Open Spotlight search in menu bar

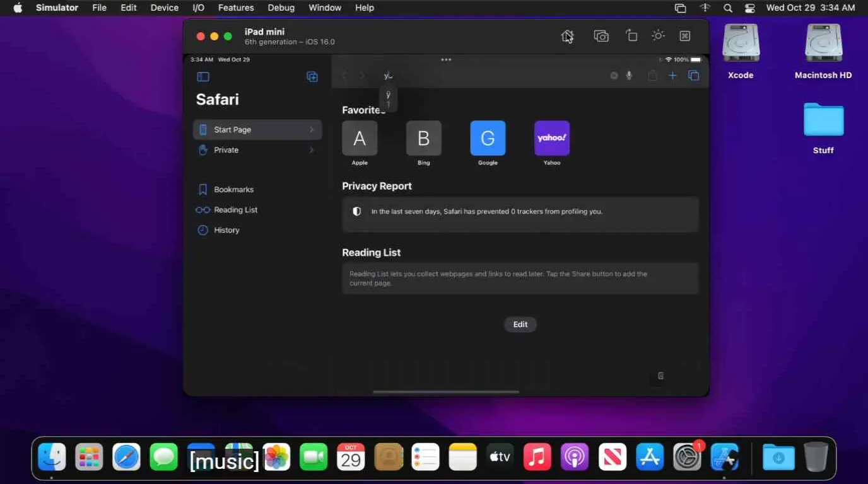[728, 8]
